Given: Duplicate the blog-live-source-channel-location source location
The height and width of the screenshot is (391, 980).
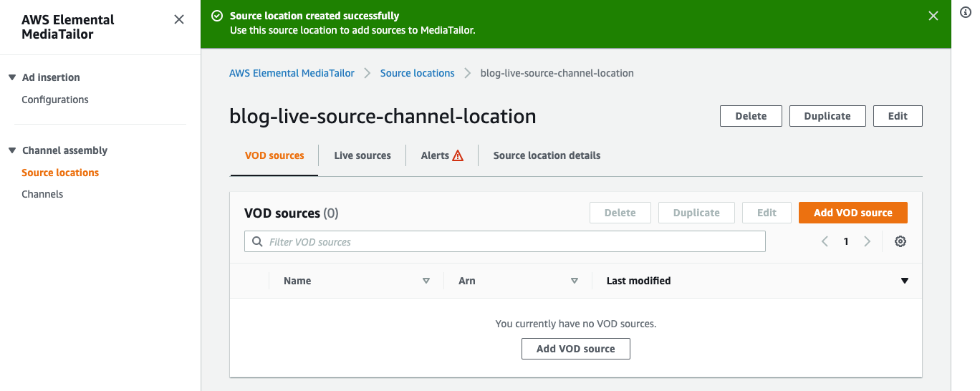Looking at the screenshot, I should (x=827, y=116).
